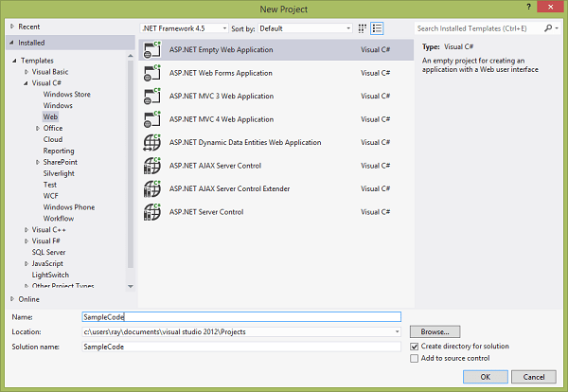This screenshot has height=392, width=568.
Task: Expand the Visual F# node
Action: [27, 241]
